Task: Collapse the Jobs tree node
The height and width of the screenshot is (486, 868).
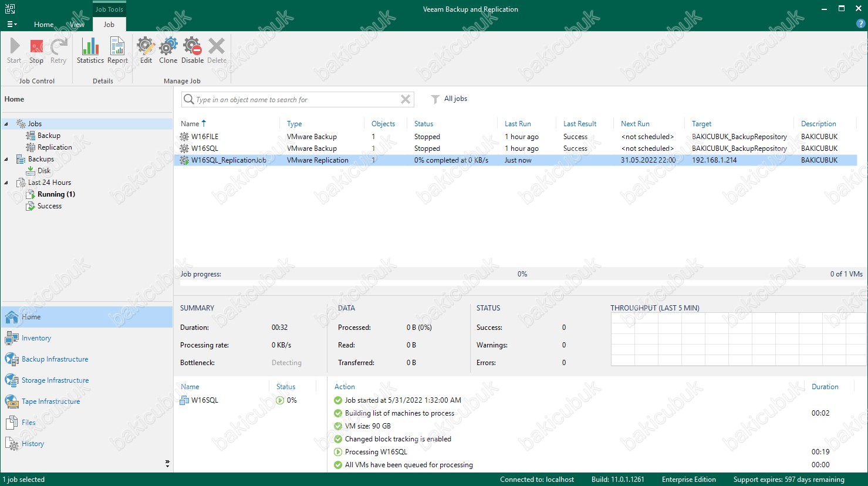Action: tap(6, 124)
